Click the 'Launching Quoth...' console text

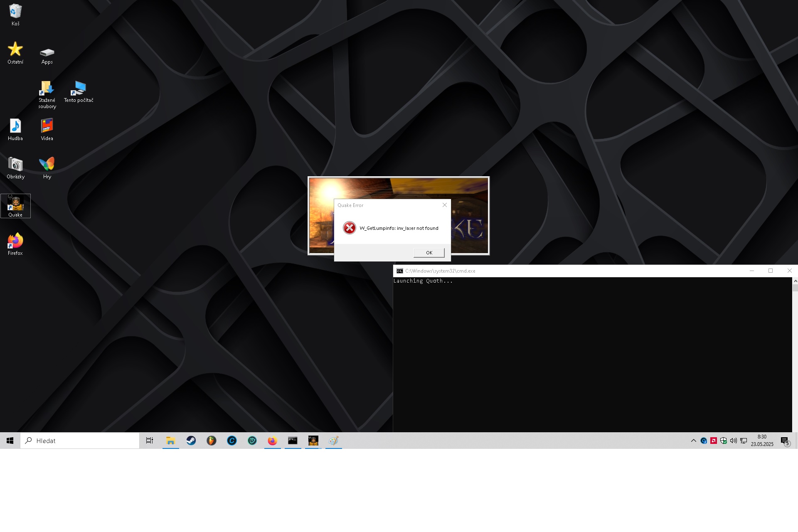point(423,281)
